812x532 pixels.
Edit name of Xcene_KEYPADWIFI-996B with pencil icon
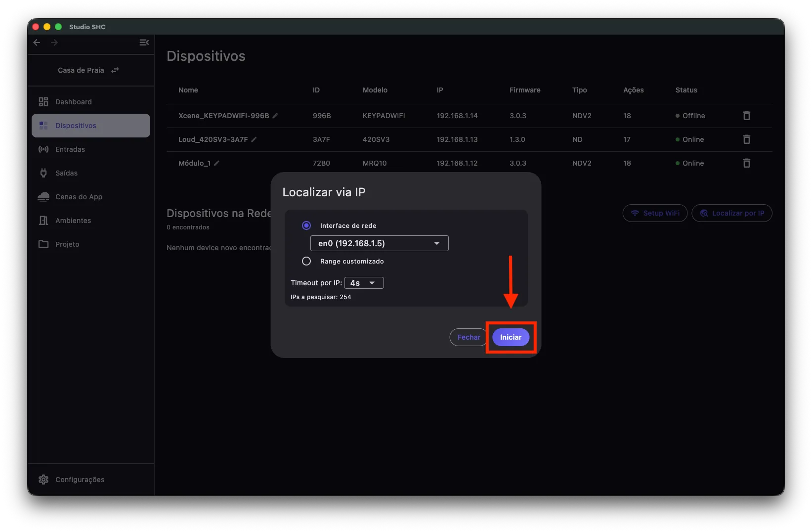275,116
